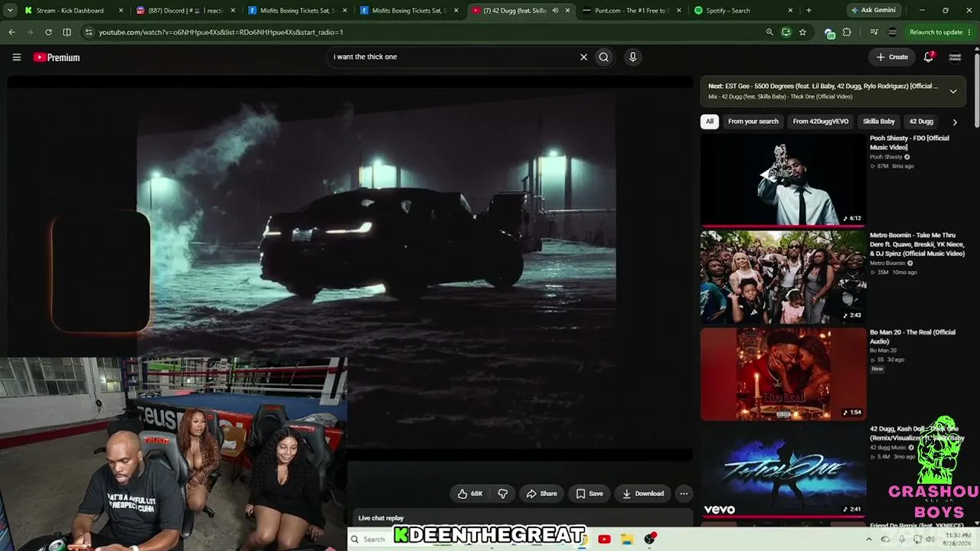The image size is (980, 551).
Task: Open the YouTube account avatar menu
Action: click(955, 57)
